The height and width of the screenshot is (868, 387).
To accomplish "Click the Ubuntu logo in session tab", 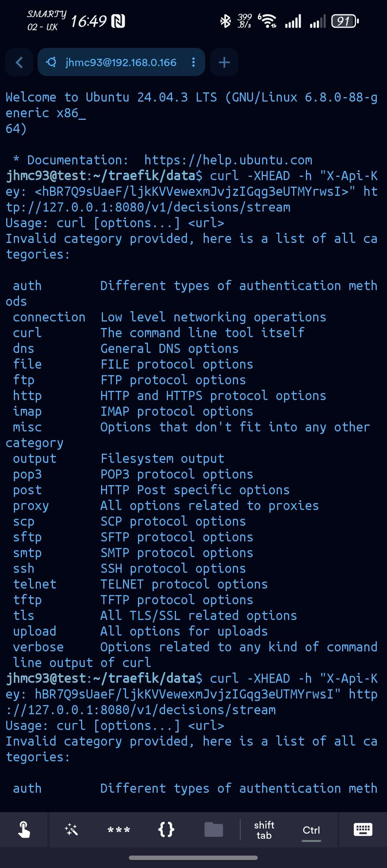I will tap(51, 62).
